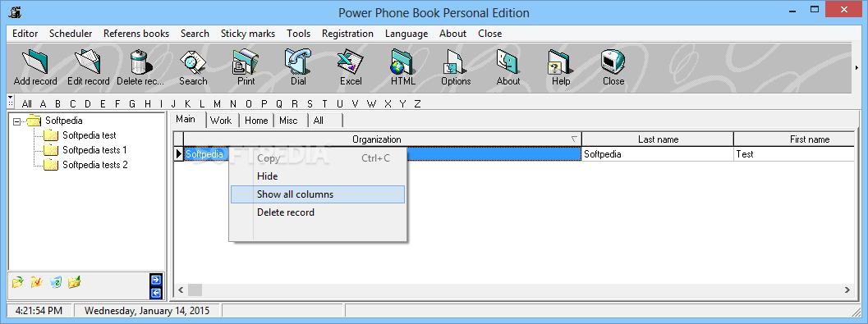Choose Delete record in the context menu
Screen dimensions: 868x324
click(318, 212)
